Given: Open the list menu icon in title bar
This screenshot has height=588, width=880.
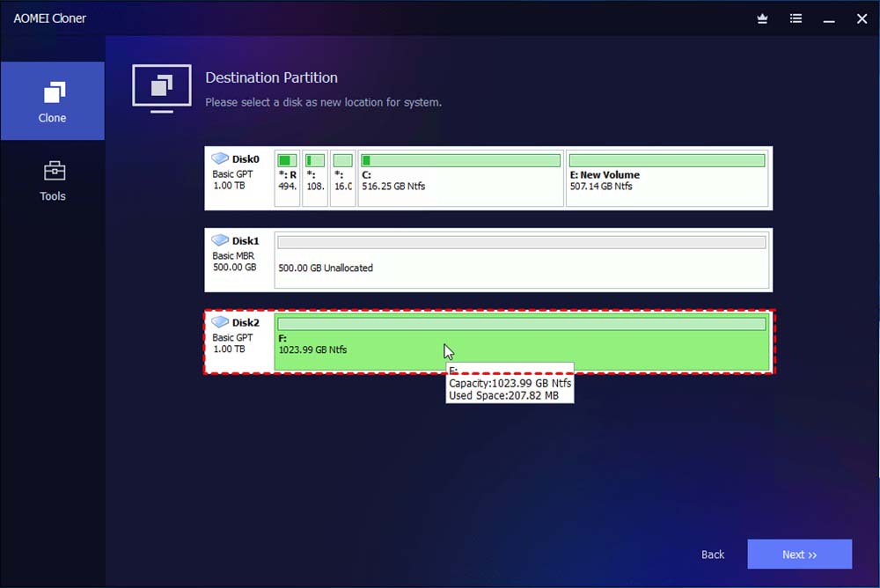Looking at the screenshot, I should tap(796, 18).
